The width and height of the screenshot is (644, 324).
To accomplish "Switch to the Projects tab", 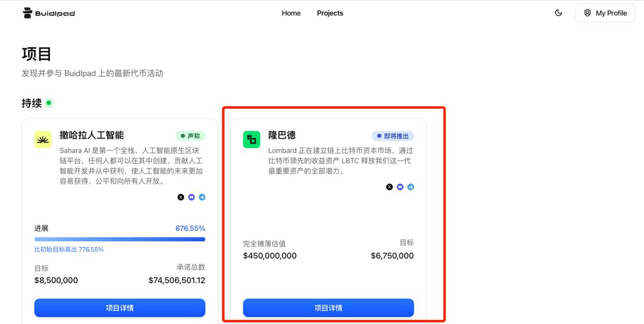I will tap(330, 13).
